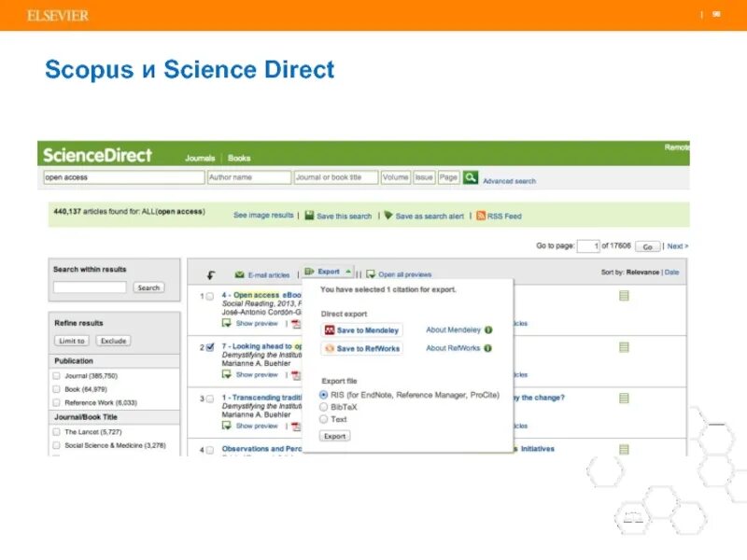Viewport: 747px width, 560px height.
Task: Tick the checkbox for result 3
Action: point(209,399)
